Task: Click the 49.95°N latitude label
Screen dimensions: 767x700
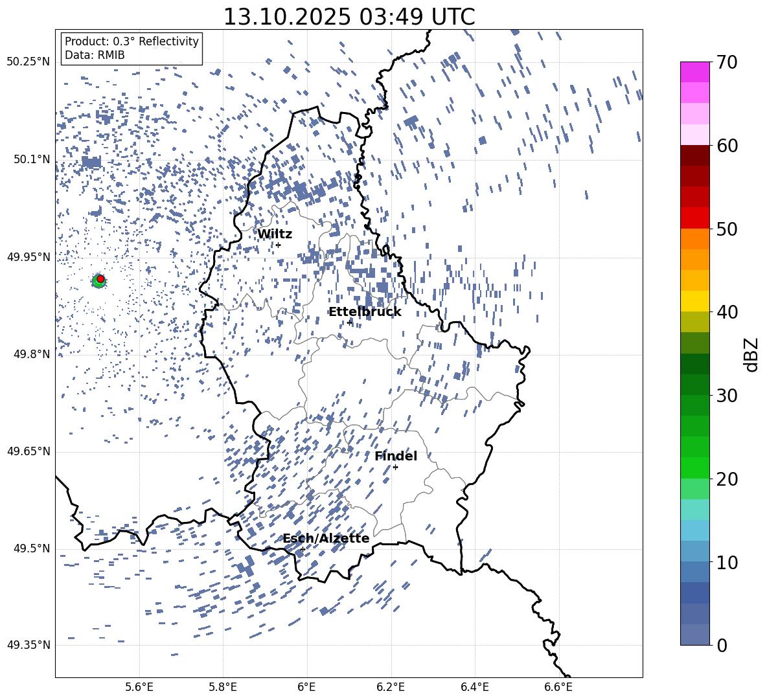Action: tap(29, 257)
